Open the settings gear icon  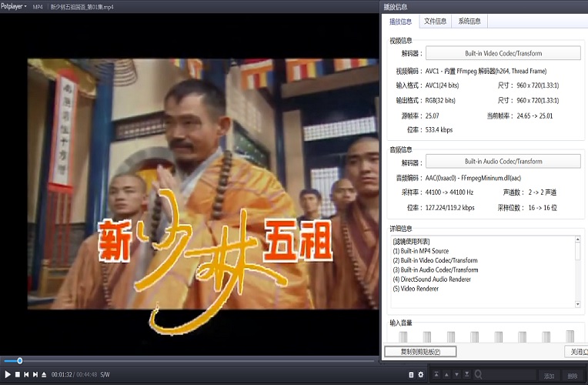(x=421, y=374)
